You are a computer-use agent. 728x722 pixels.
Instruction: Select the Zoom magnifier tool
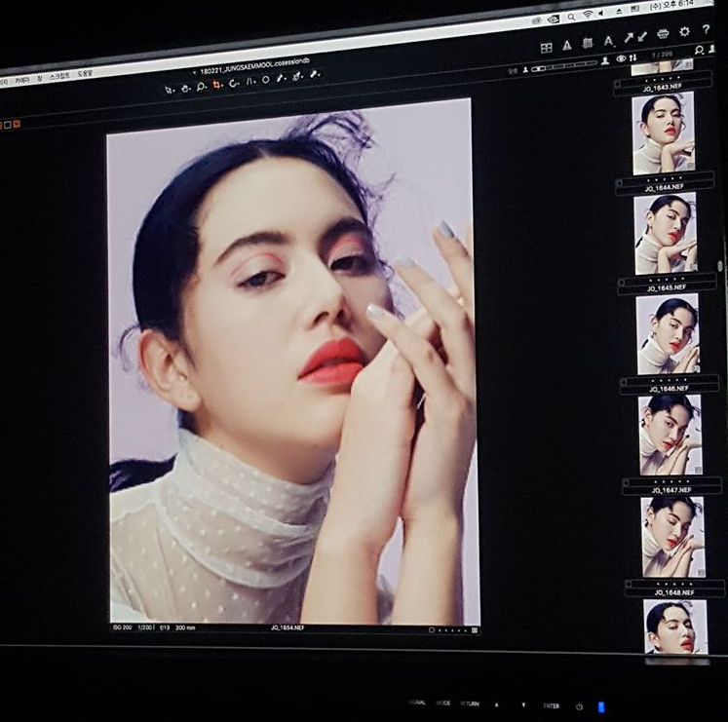point(201,87)
